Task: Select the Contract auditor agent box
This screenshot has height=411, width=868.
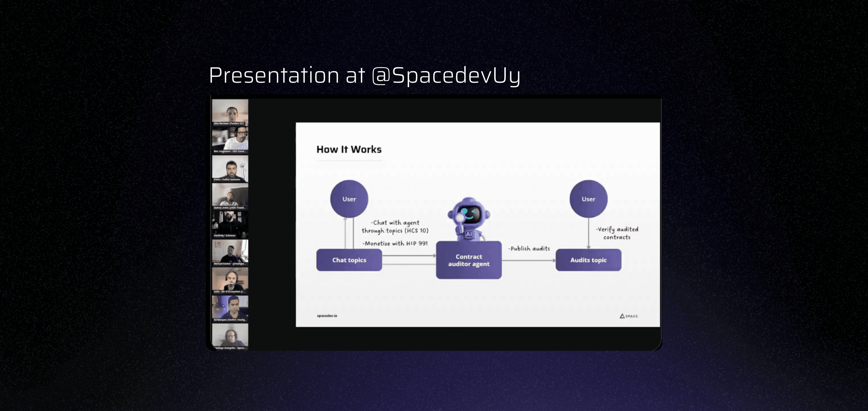Action: [469, 260]
